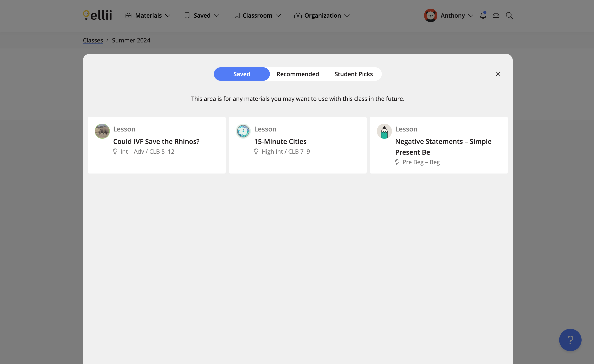The height and width of the screenshot is (364, 594).
Task: Open 15-Minute Cities lesson title
Action: point(280,141)
